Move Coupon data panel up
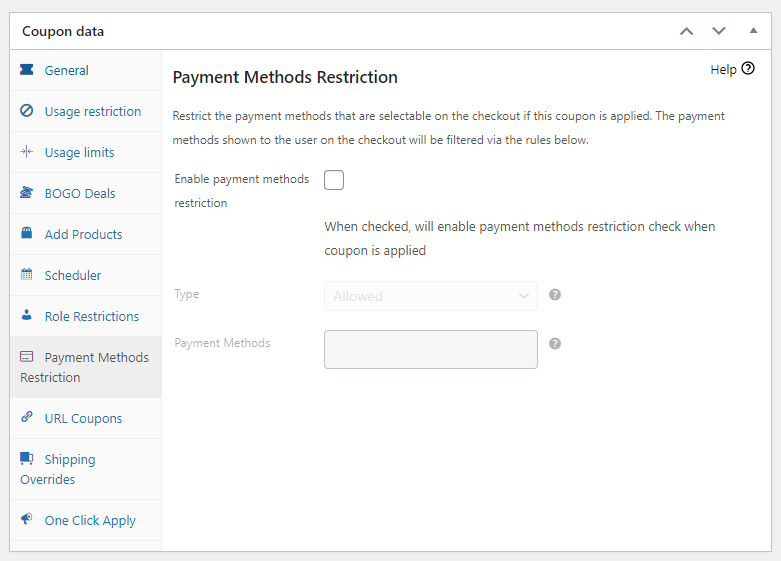 (x=686, y=31)
